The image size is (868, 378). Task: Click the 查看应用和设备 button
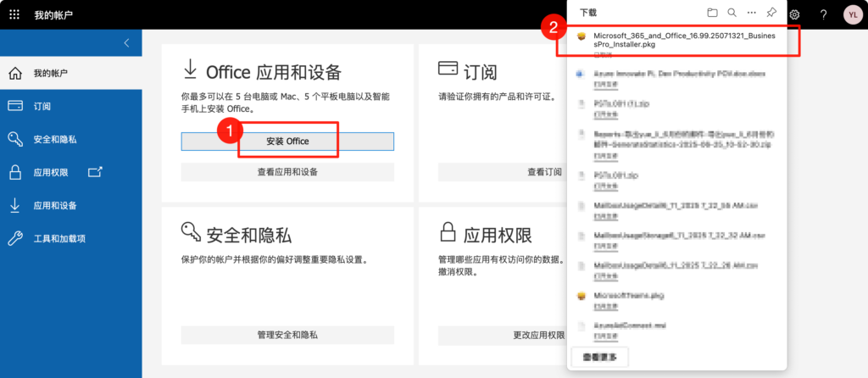287,172
